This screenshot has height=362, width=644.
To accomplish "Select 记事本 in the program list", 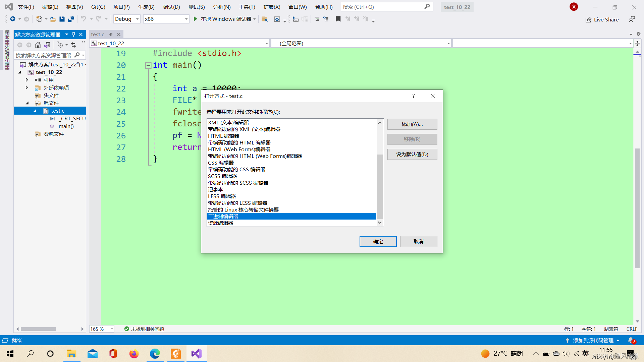I will point(215,189).
